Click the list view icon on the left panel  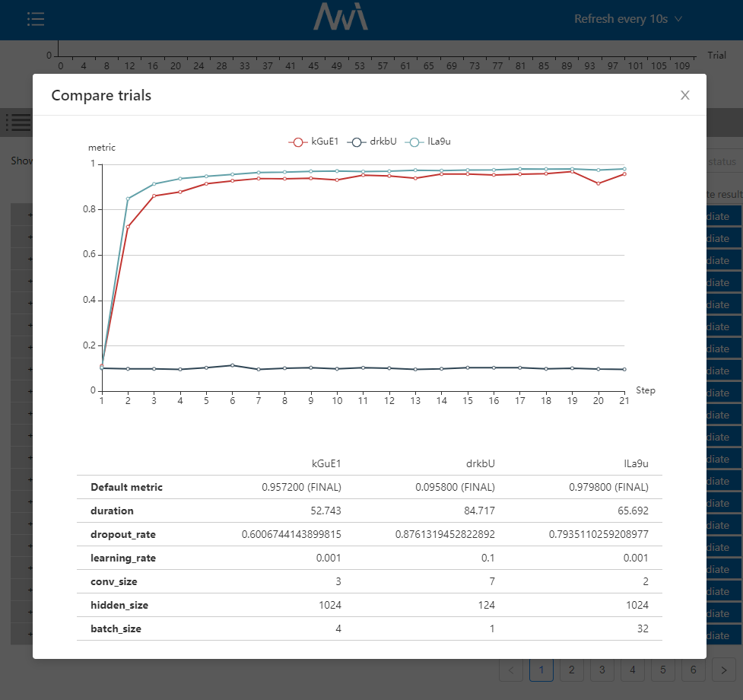17,123
